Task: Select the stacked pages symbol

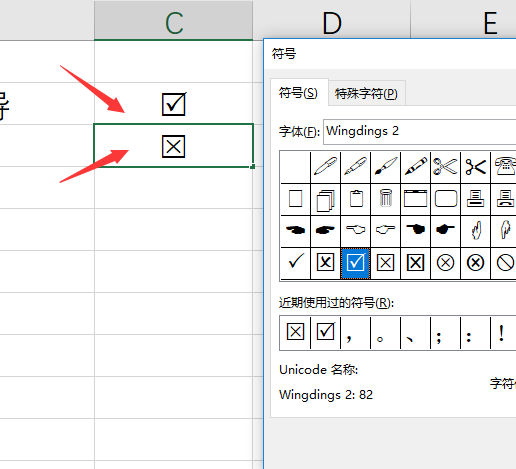Action: 325,200
